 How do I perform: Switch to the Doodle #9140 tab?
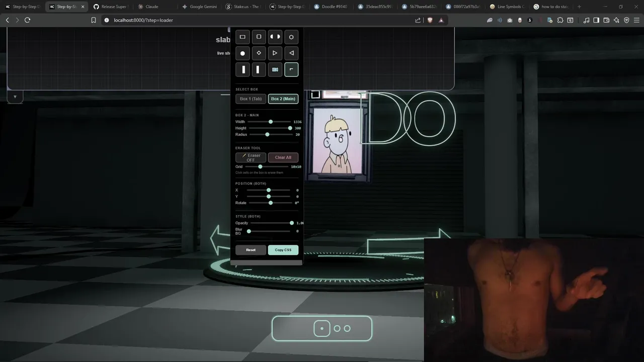332,7
